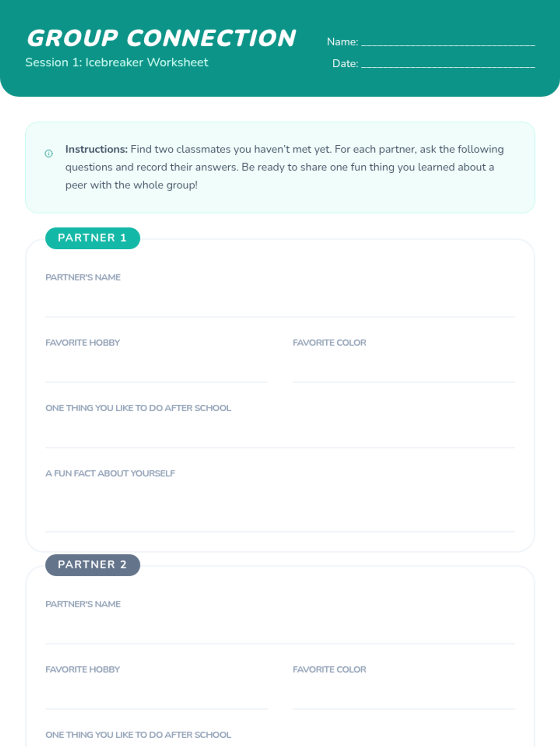Click the "Date:" label text in header
The image size is (560, 747).
(x=345, y=64)
